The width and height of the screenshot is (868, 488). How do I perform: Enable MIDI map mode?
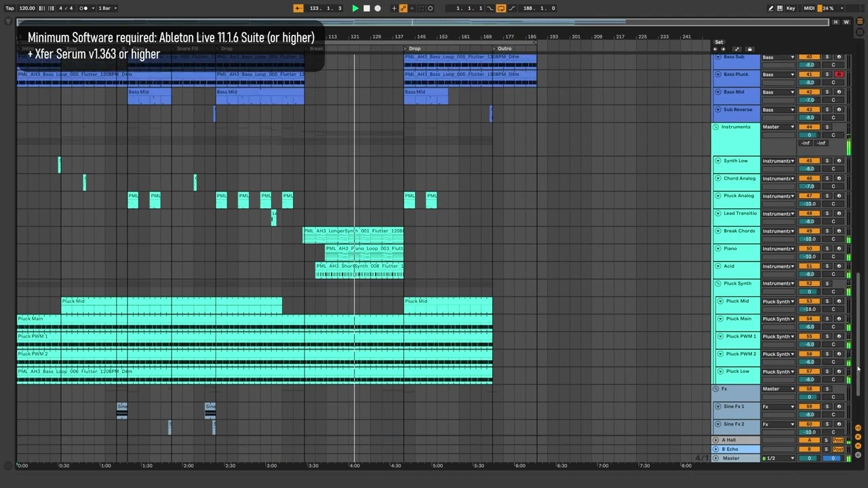pyautogui.click(x=809, y=8)
